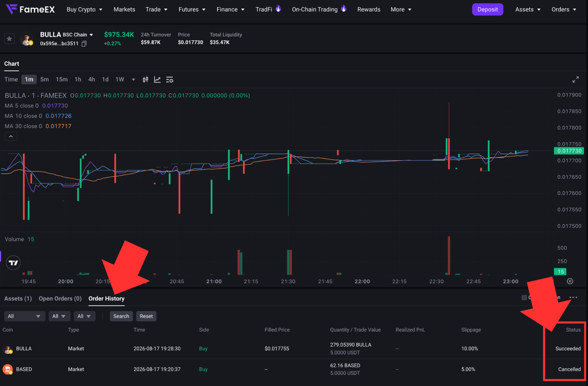
Task: Open chart settings list icon
Action: pos(170,79)
